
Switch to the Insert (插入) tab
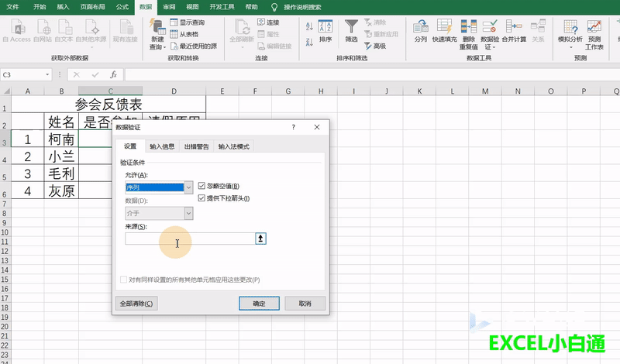coord(63,7)
